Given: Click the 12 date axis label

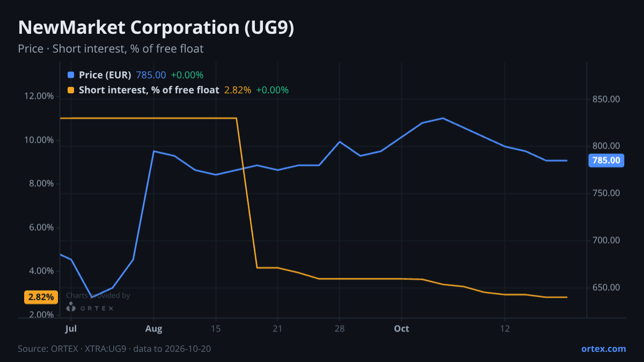Looking at the screenshot, I should 504,328.
